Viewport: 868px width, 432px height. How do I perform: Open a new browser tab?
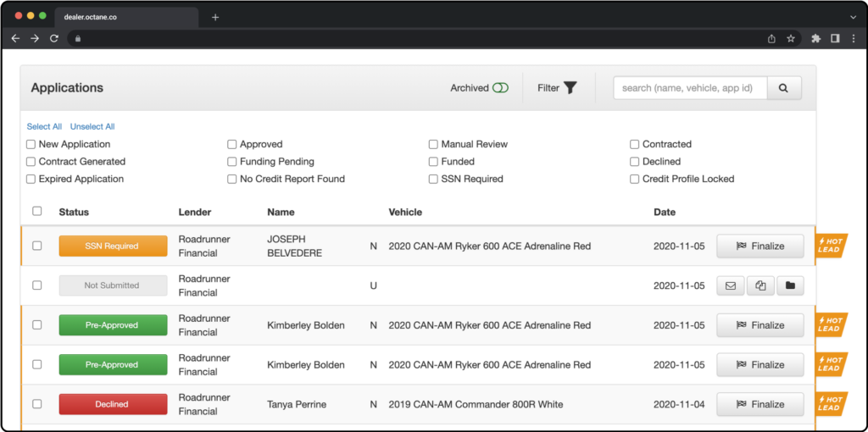click(215, 17)
